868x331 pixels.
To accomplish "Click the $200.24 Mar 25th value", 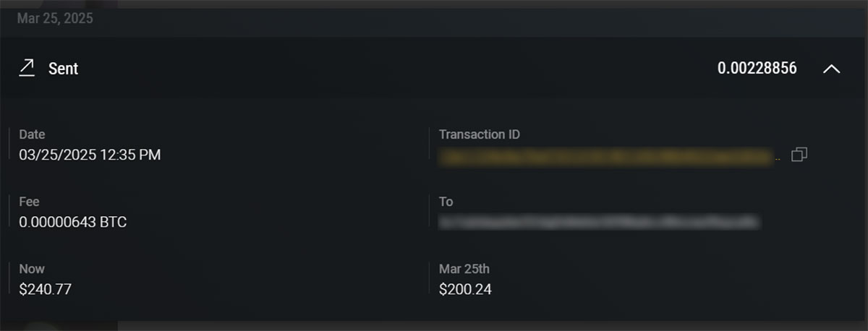I will pos(466,289).
